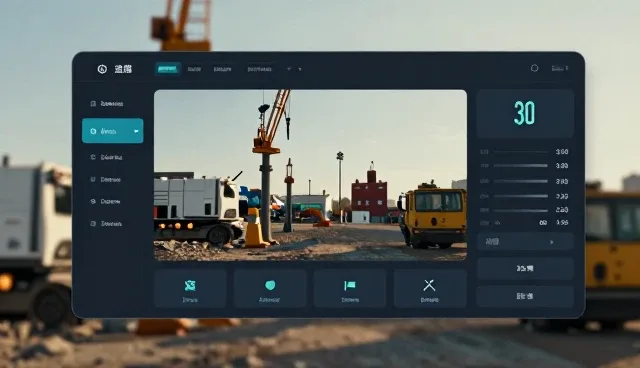The height and width of the screenshot is (368, 640).
Task: Click the lowest button in the right panel
Action: [525, 296]
